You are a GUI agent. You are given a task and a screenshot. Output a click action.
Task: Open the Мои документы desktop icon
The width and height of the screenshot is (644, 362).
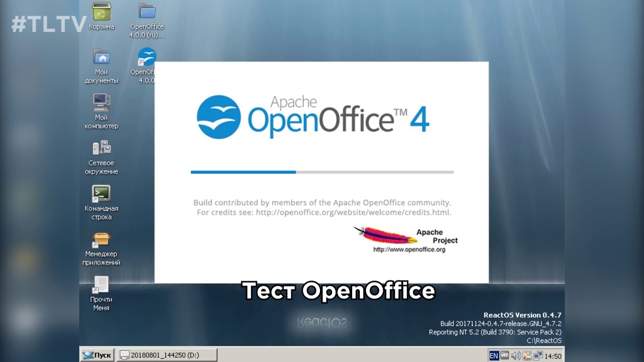pyautogui.click(x=102, y=66)
